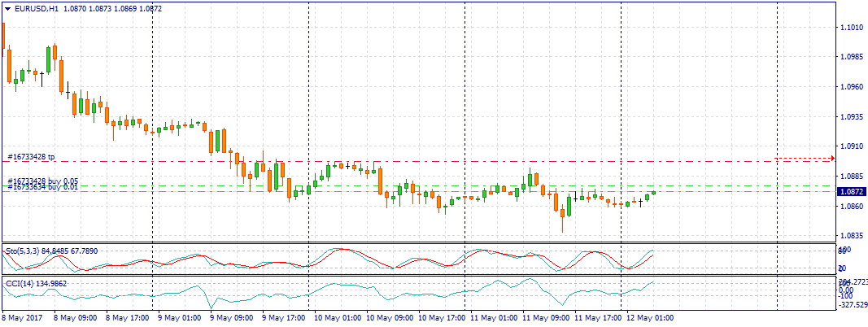The height and width of the screenshot is (327, 868).
Task: Click the 11 May 09:00 time axis label
Action: 547,318
